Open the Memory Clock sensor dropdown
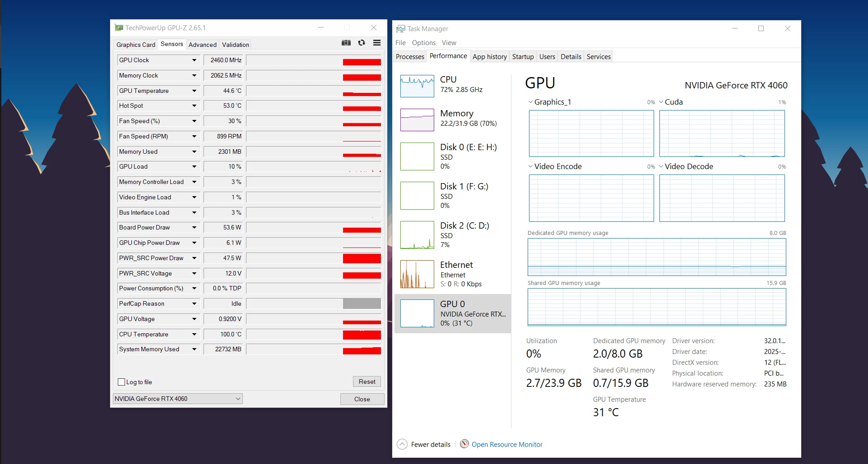 pyautogui.click(x=194, y=75)
